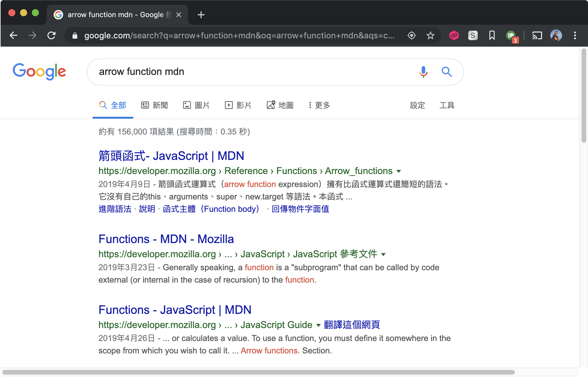Viewport: 588px width, 377px height.
Task: Reload the page with the refresh icon
Action: coord(52,36)
